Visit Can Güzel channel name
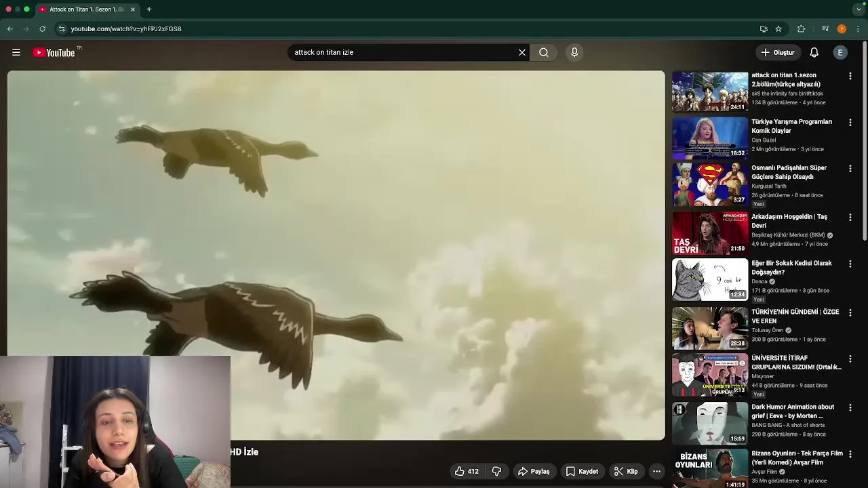The image size is (868, 488). (x=764, y=140)
